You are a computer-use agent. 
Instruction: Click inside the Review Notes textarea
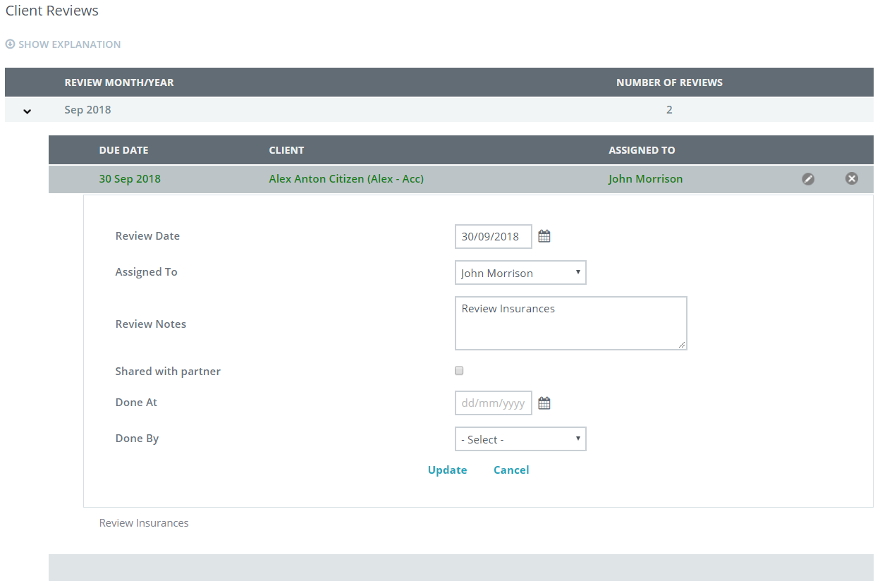(570, 324)
